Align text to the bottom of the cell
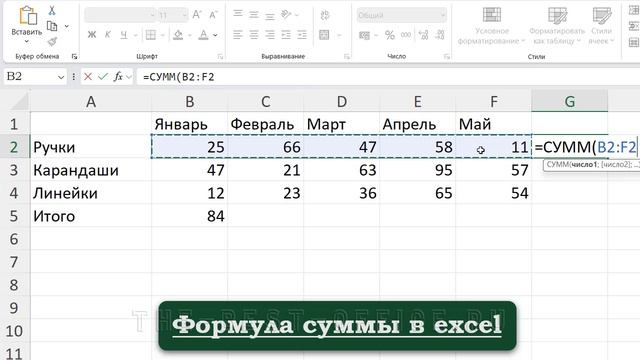Viewport: 640px width, 360px height. click(x=269, y=15)
